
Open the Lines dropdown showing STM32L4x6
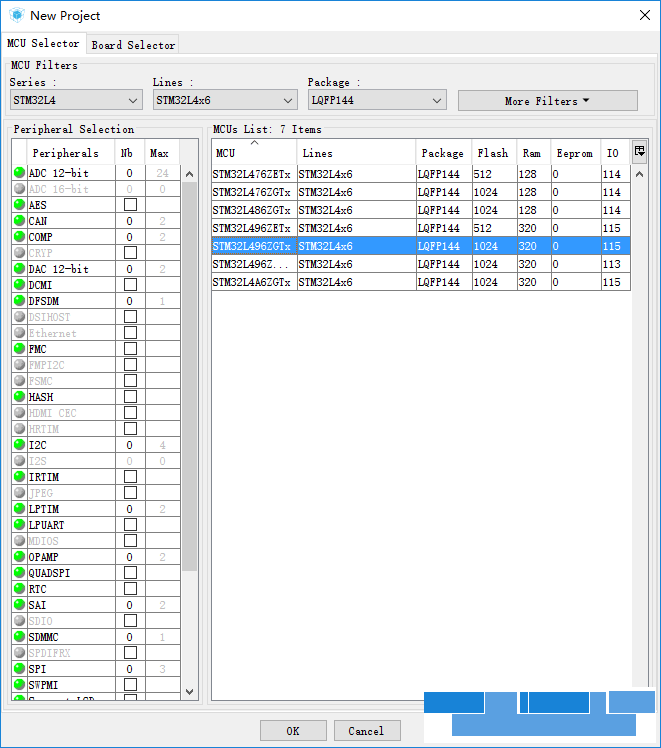pyautogui.click(x=225, y=100)
